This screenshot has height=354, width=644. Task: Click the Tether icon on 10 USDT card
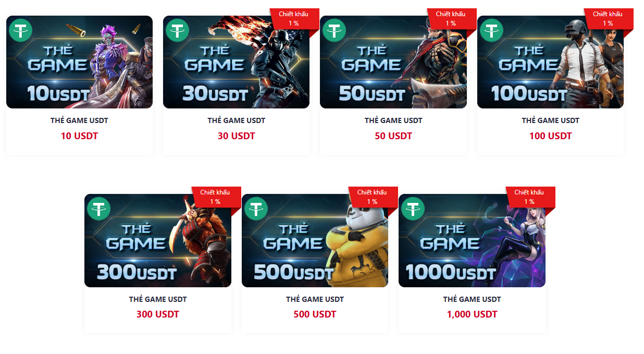point(21,30)
